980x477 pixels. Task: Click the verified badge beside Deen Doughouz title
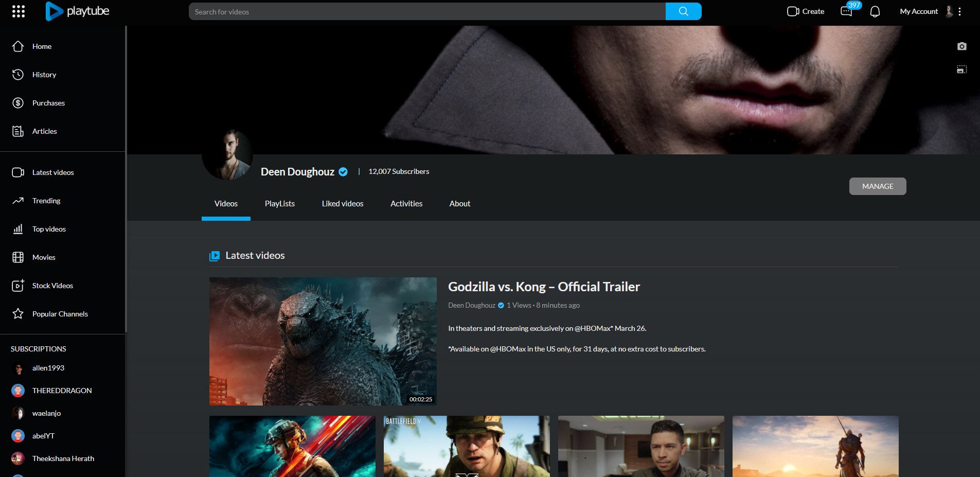[343, 172]
